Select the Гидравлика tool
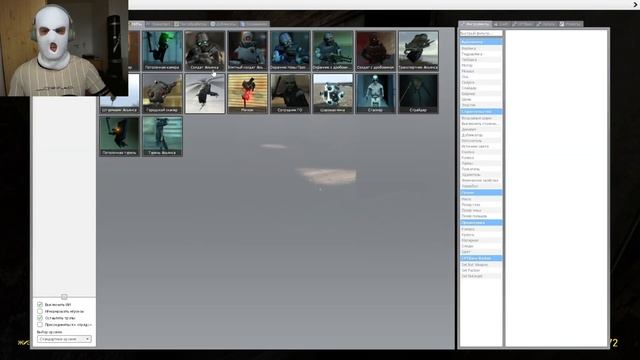Viewport: 640px width, 360px height. pyautogui.click(x=481, y=54)
